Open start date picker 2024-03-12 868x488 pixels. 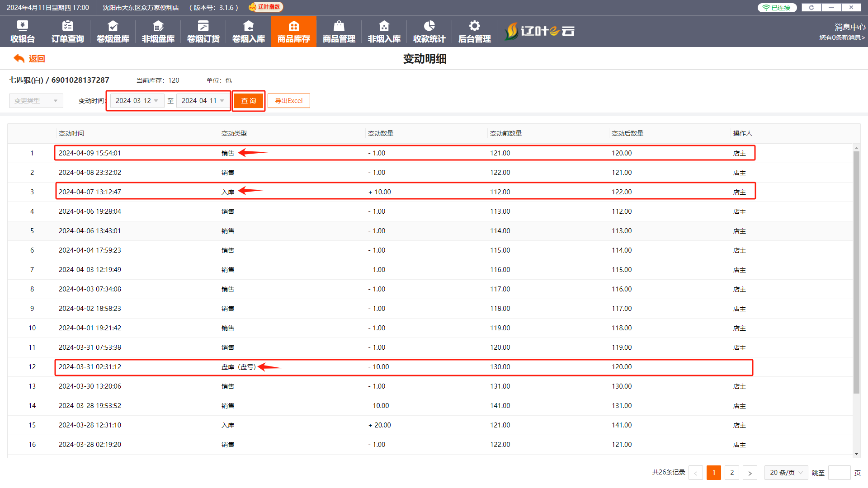pyautogui.click(x=137, y=101)
